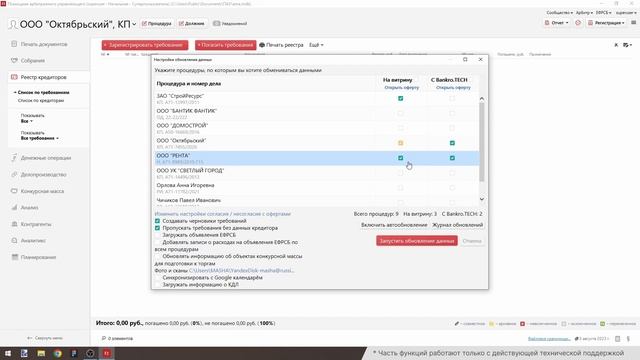Click the collapse arrows icon above the table
640x360 pixels.
(616, 45)
